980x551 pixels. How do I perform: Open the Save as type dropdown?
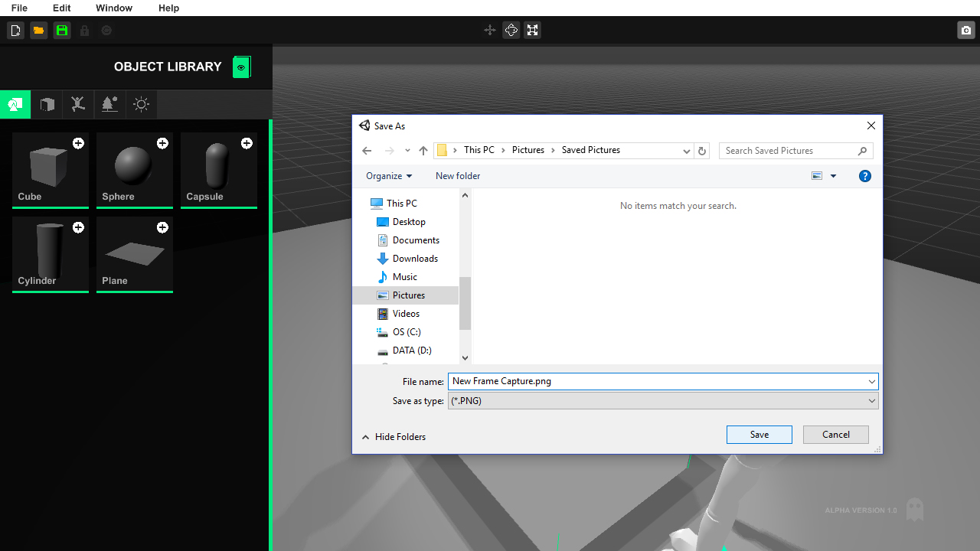(871, 400)
